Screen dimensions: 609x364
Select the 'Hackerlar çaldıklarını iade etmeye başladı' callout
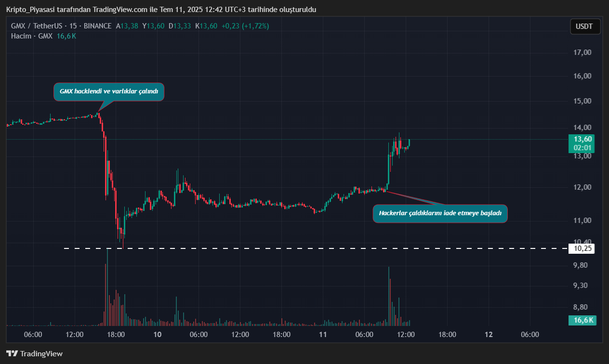click(440, 213)
